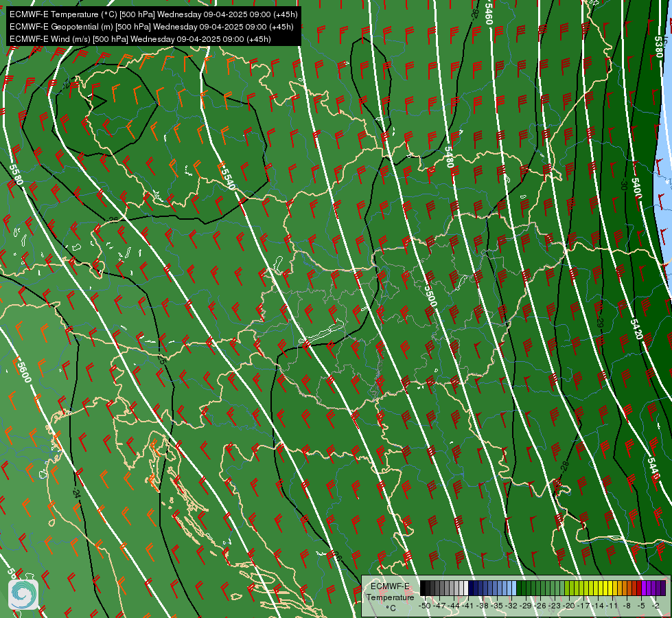
Task: Click the -28 isotherm label on map
Action: (x=564, y=467)
